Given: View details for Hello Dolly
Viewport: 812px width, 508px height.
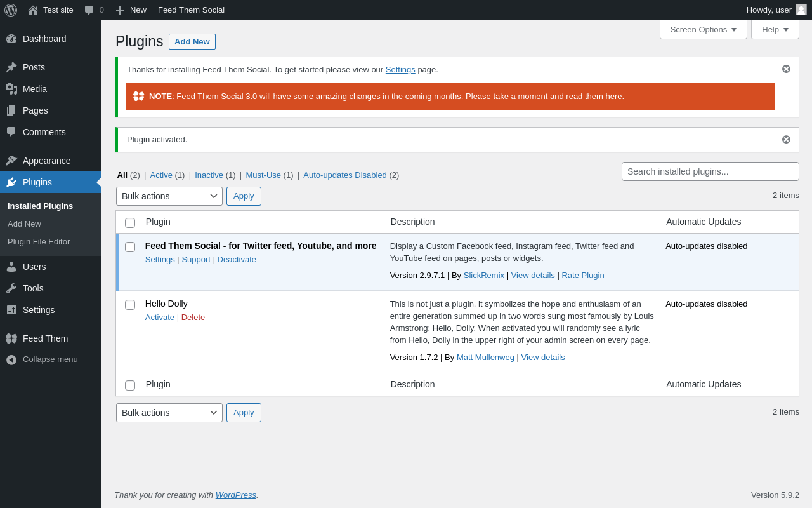Looking at the screenshot, I should coord(543,358).
